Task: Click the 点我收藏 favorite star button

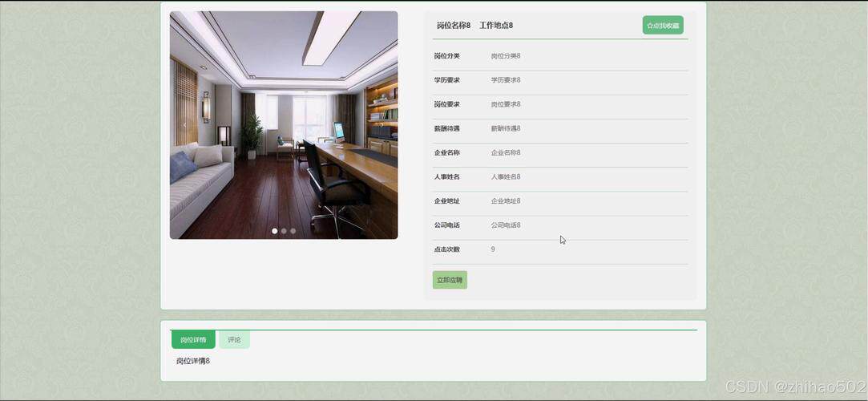Action: pos(663,26)
